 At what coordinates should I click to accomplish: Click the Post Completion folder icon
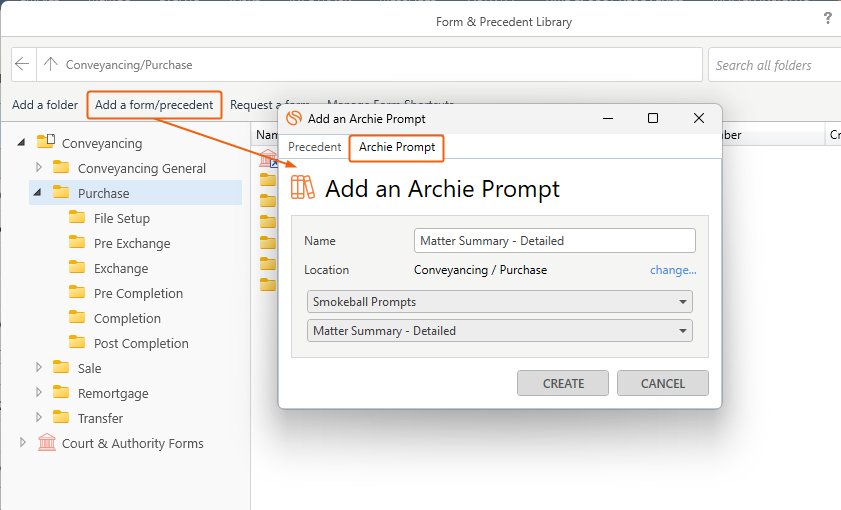pos(77,342)
